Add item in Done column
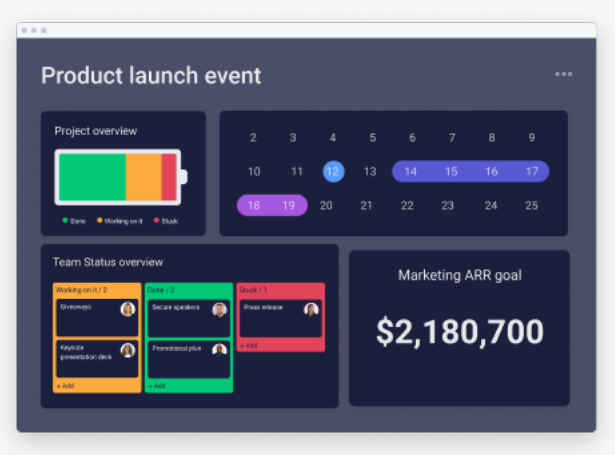Screen dimensions: 615x455 157,386
